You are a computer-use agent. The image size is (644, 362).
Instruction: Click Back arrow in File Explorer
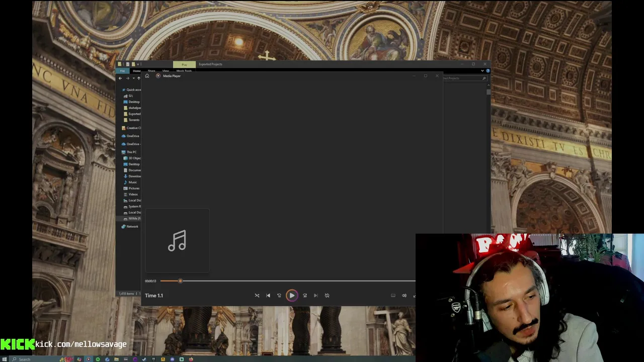coord(120,78)
